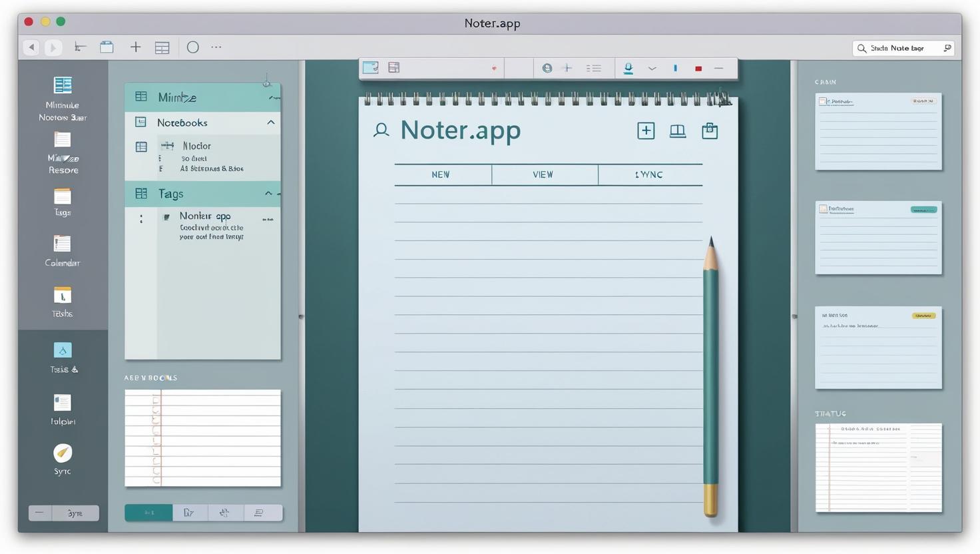This screenshot has width=980, height=554.
Task: Open the chevron dropdown in floating toolbar
Action: 652,68
